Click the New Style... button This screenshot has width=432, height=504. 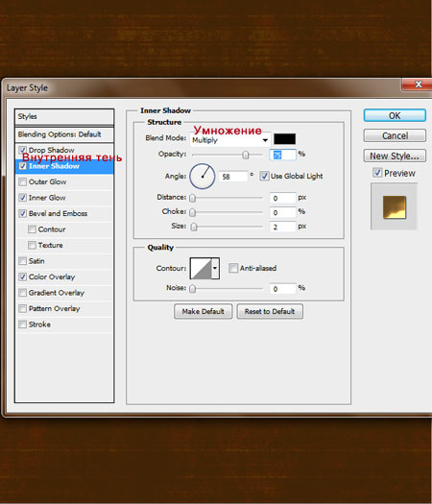pos(395,156)
